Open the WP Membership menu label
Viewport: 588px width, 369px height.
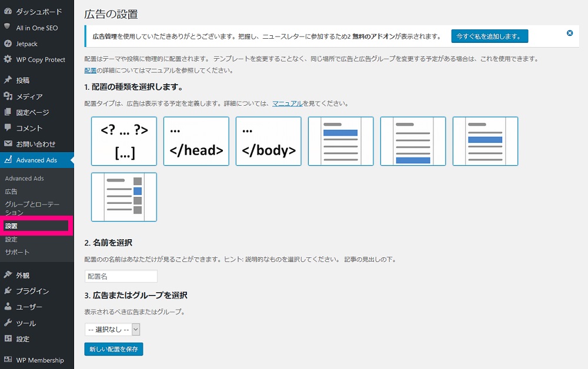click(x=40, y=360)
